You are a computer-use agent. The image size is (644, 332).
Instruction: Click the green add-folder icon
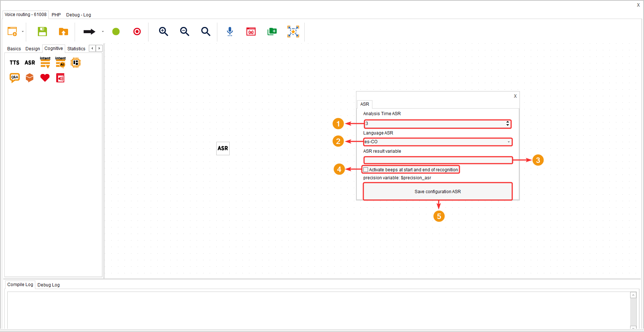point(272,32)
